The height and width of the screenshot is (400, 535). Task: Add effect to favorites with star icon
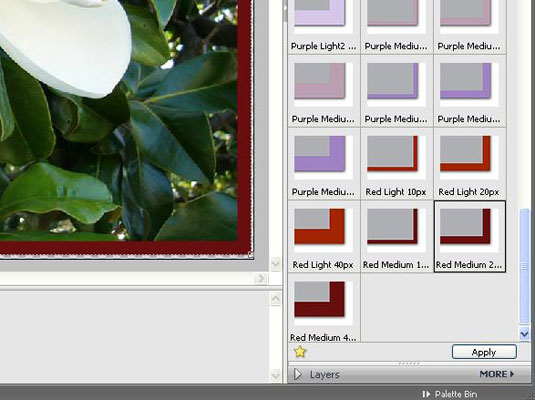pyautogui.click(x=300, y=352)
